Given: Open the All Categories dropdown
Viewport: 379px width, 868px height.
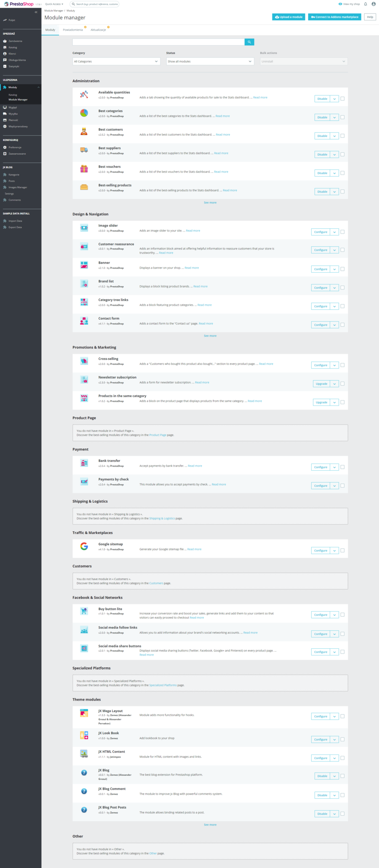Looking at the screenshot, I should 117,61.
